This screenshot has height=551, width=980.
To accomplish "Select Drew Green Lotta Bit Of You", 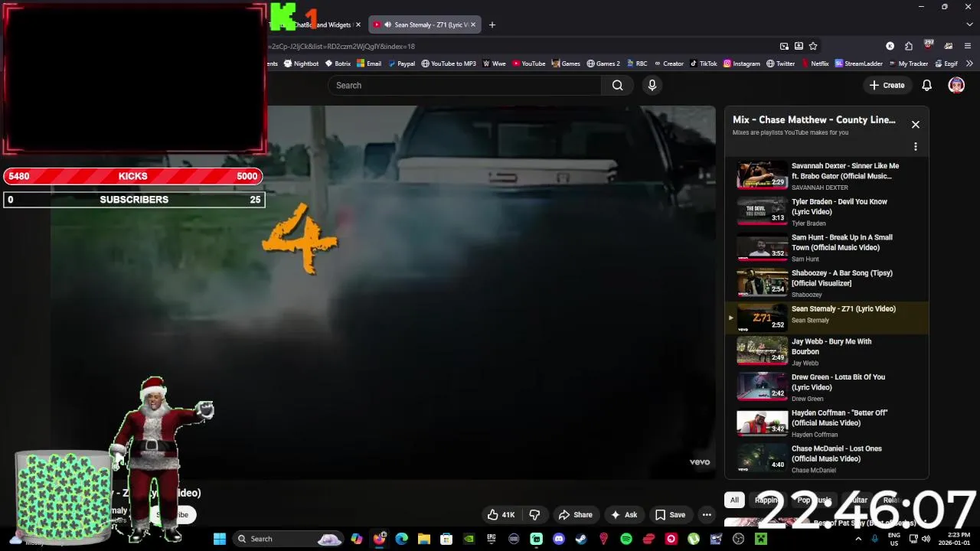I will [827, 387].
